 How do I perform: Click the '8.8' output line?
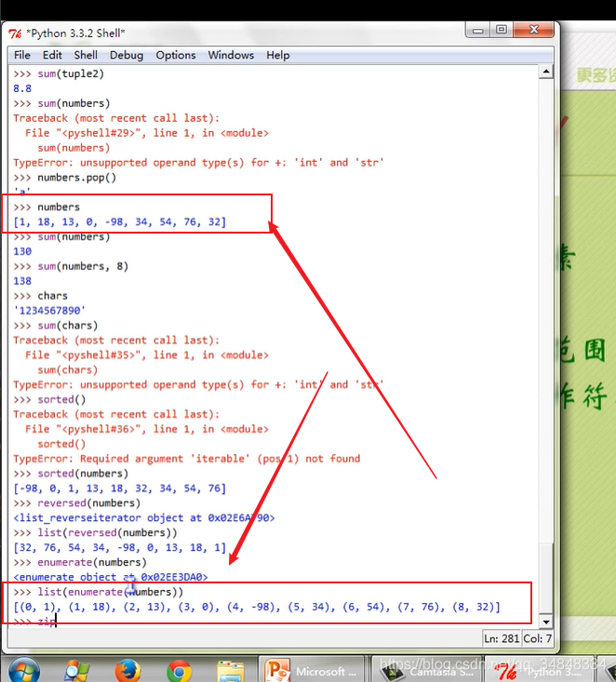22,88
